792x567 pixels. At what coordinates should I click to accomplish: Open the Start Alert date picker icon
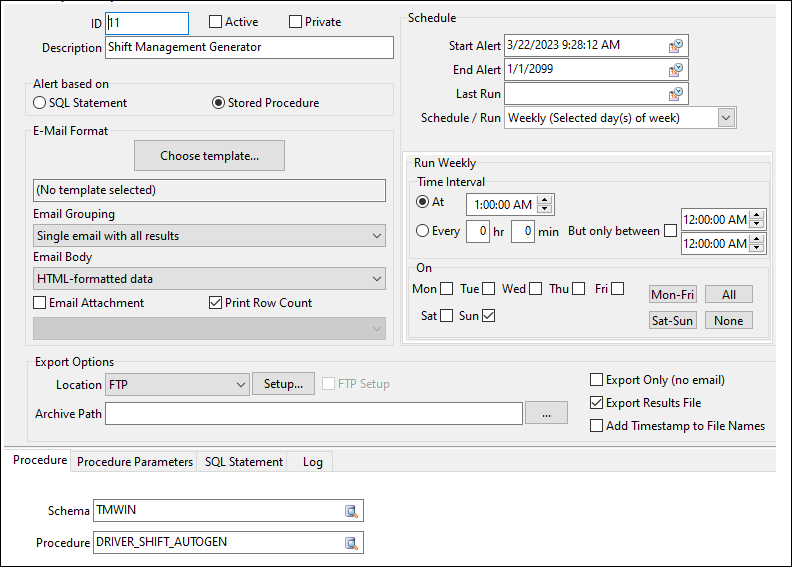[676, 45]
